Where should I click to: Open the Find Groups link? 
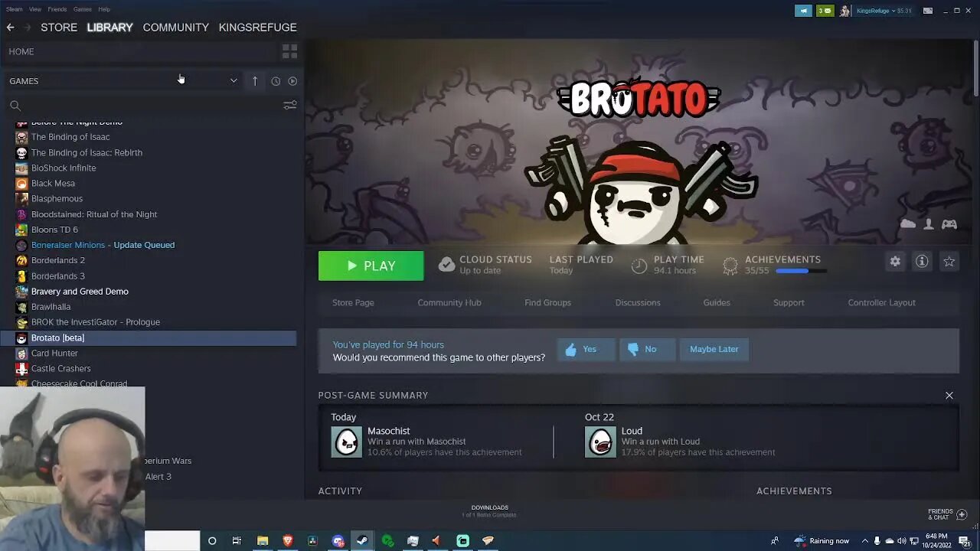click(547, 302)
